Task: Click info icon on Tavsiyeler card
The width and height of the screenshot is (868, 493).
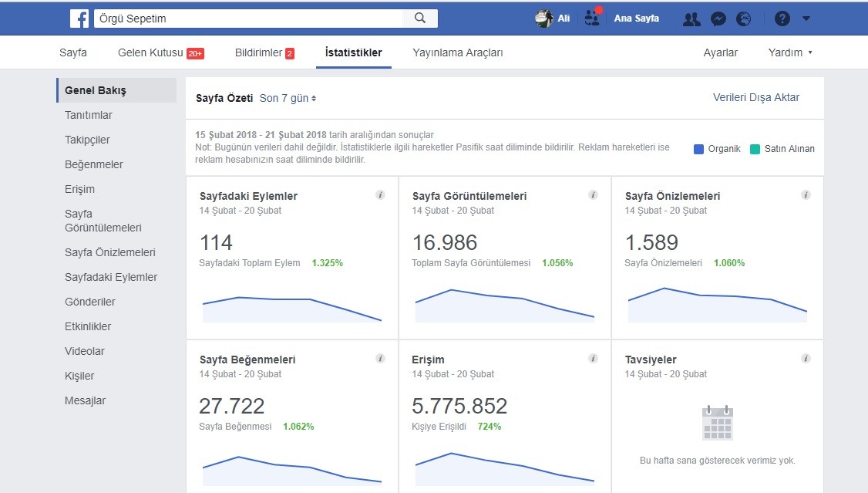Action: (806, 358)
